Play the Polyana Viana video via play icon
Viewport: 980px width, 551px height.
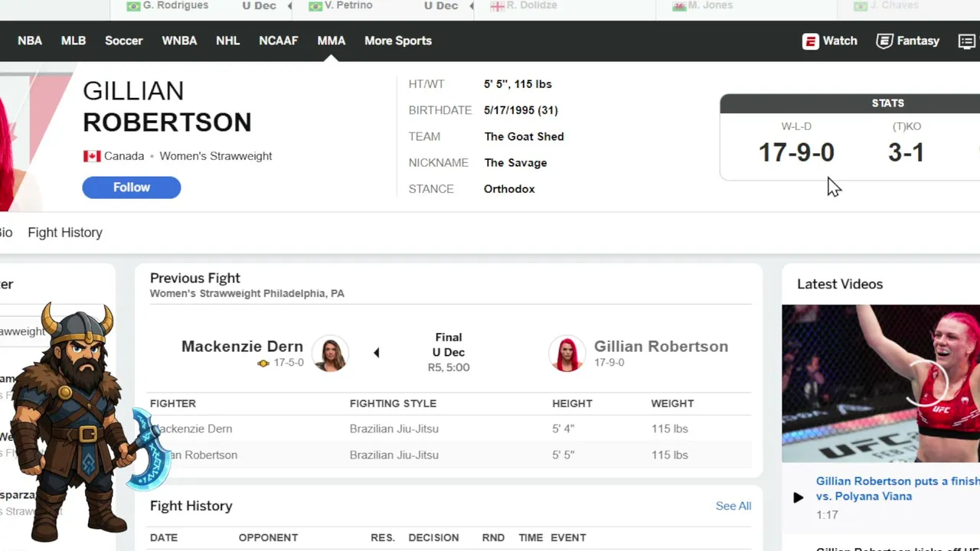point(798,497)
